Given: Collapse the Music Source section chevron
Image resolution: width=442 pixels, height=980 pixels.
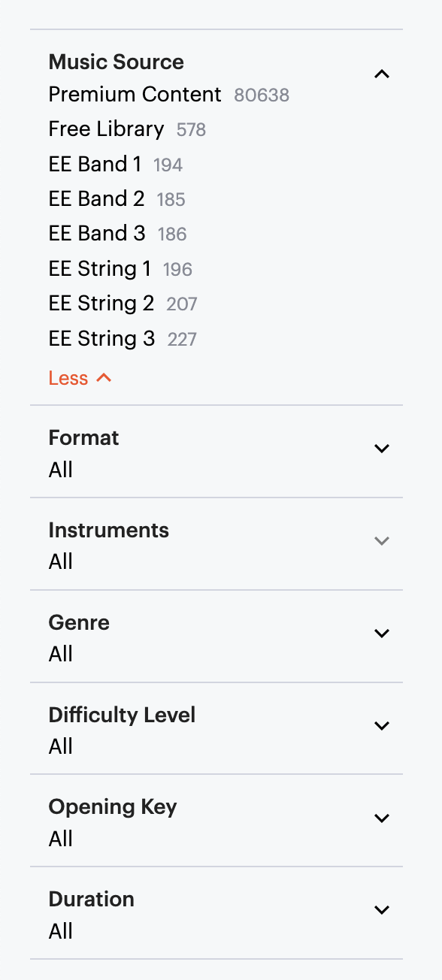Looking at the screenshot, I should coord(382,74).
